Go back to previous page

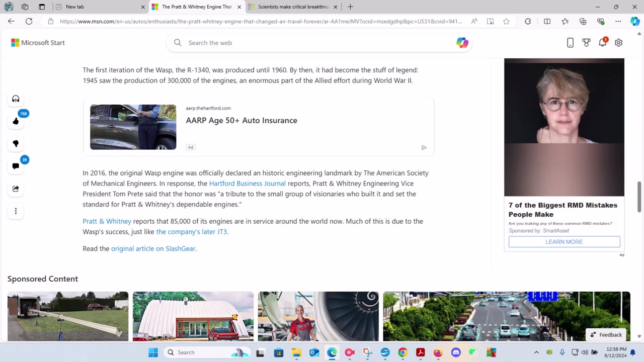coord(11,21)
